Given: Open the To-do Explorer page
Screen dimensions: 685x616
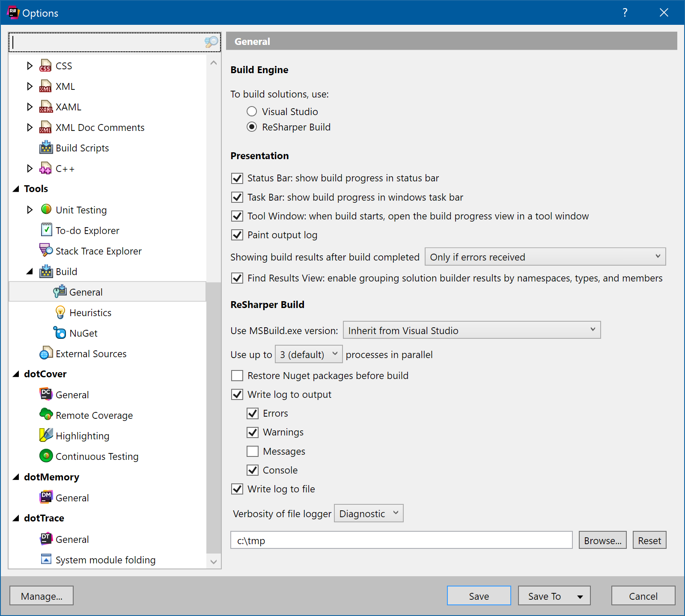Looking at the screenshot, I should pyautogui.click(x=87, y=231).
